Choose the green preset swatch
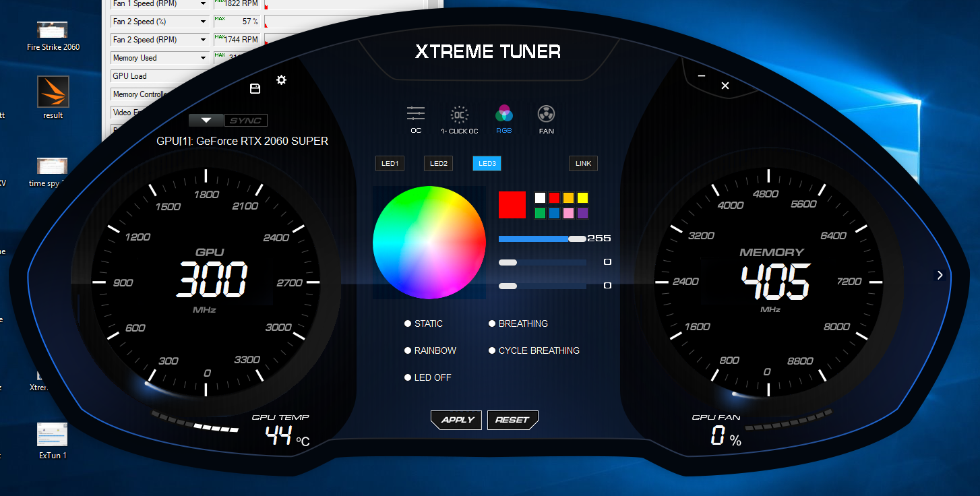The image size is (980, 496). tap(540, 213)
